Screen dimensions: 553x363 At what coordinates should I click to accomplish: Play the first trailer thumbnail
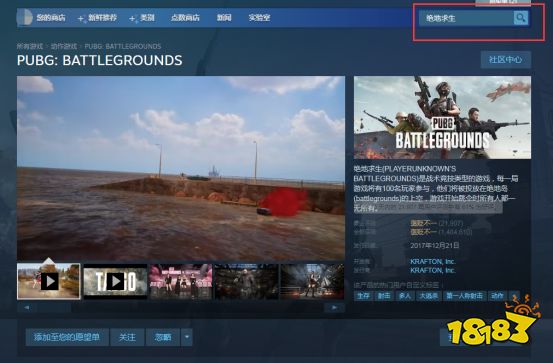[x=49, y=281]
